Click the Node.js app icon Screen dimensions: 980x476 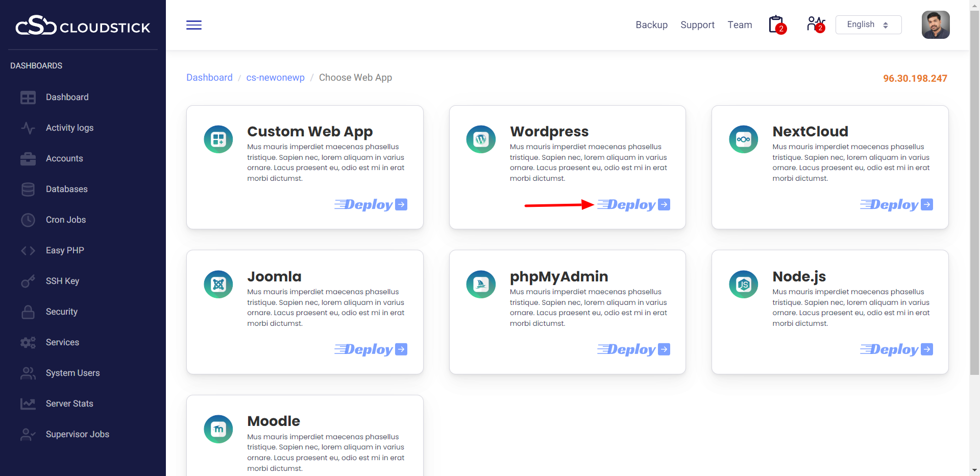[743, 284]
